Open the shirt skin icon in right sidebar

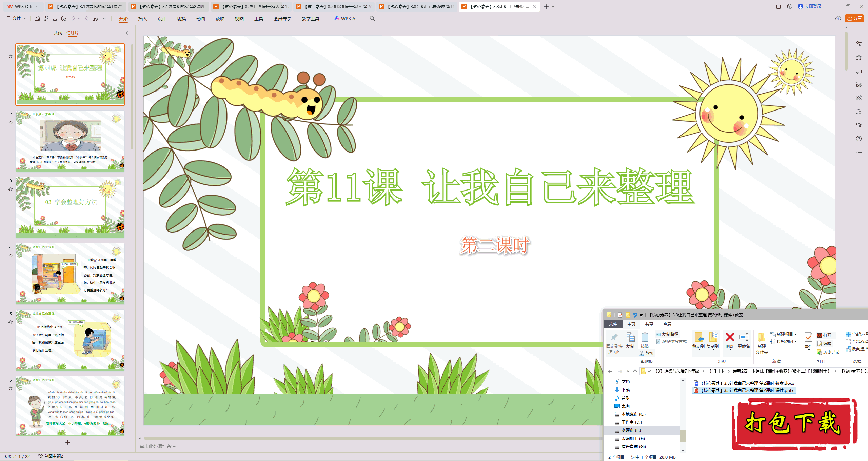point(859,125)
